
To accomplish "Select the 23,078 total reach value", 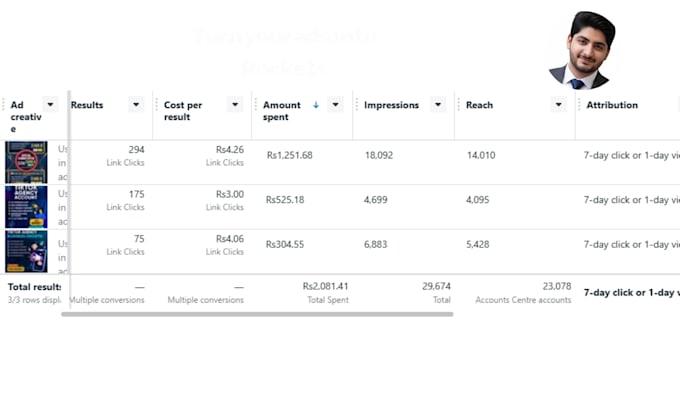I will (557, 286).
